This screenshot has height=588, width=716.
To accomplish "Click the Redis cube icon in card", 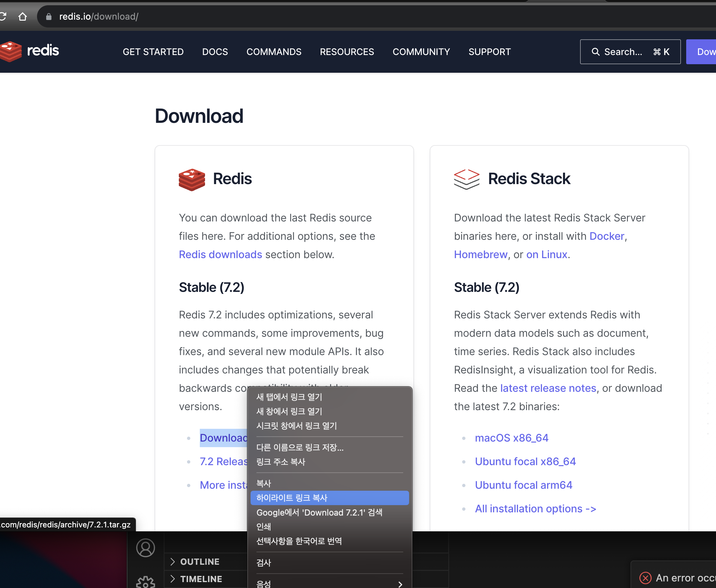I will point(192,180).
